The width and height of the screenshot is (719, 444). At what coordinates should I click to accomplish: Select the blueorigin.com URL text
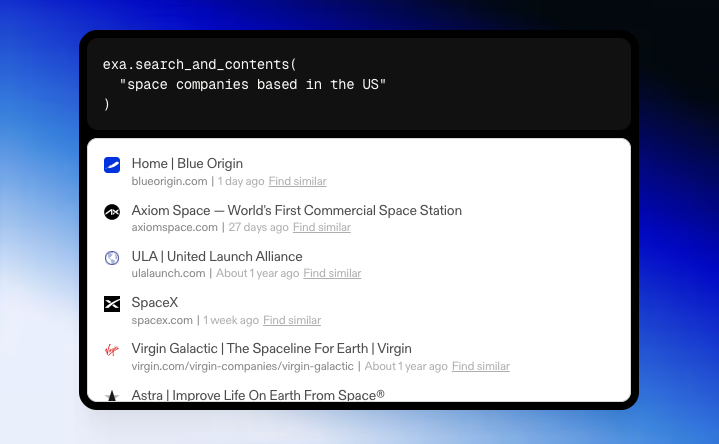(x=169, y=181)
